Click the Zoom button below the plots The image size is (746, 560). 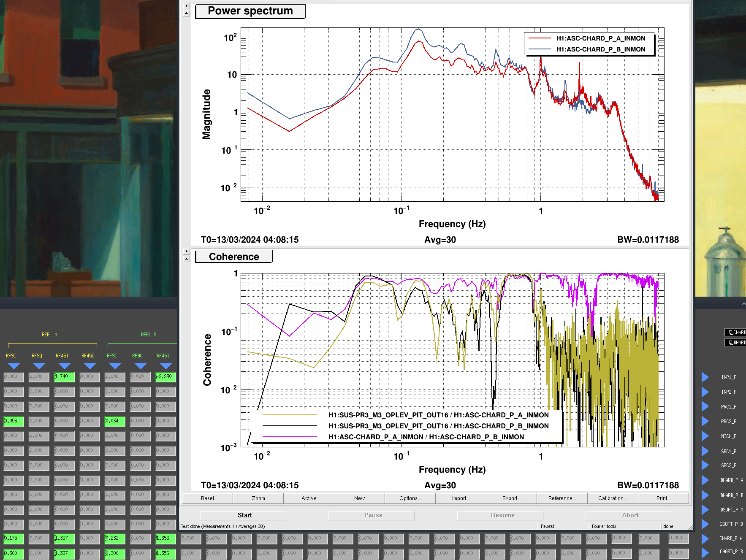[258, 498]
